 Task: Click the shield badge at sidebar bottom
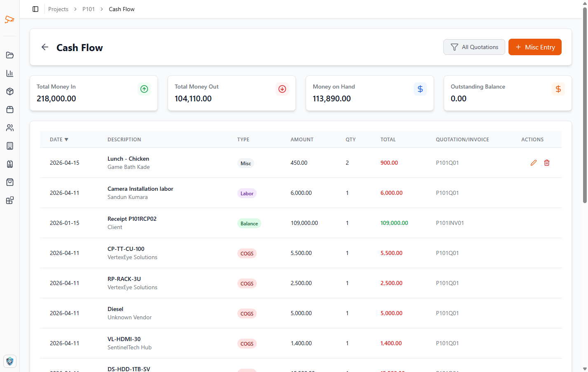[x=10, y=361]
